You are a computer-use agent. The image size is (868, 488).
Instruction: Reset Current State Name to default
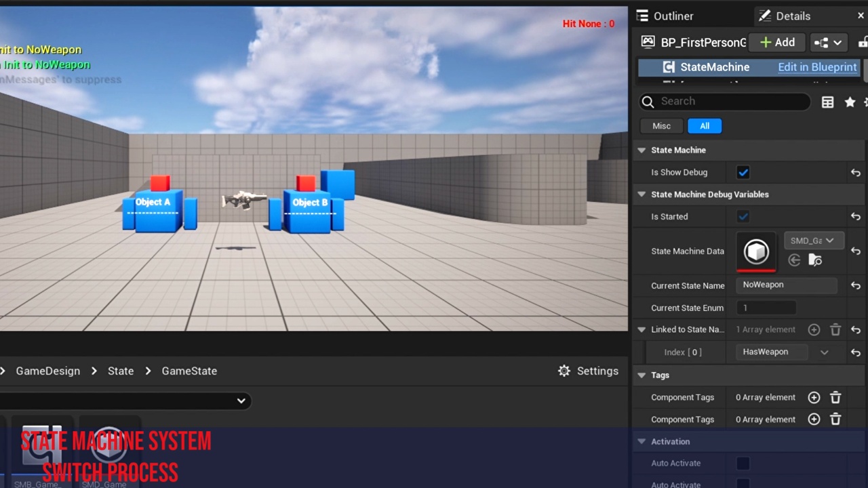click(856, 286)
